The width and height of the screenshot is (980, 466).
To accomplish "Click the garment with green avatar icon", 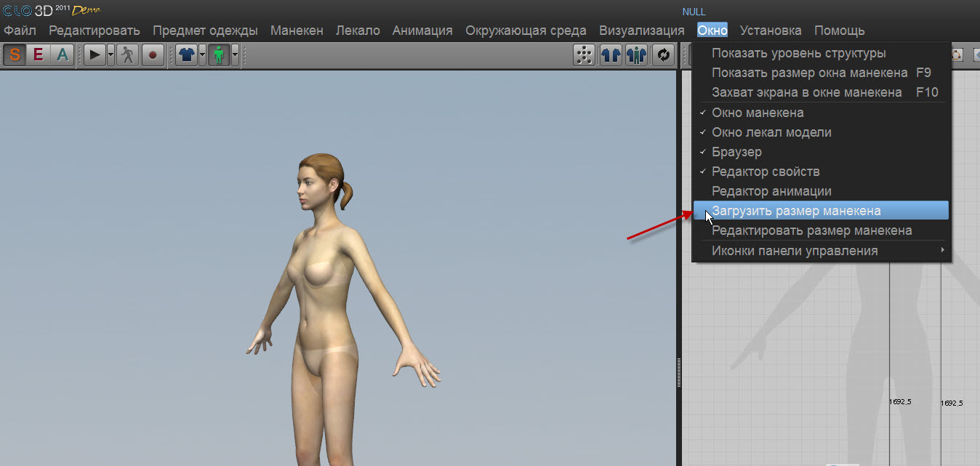I will coord(637,55).
